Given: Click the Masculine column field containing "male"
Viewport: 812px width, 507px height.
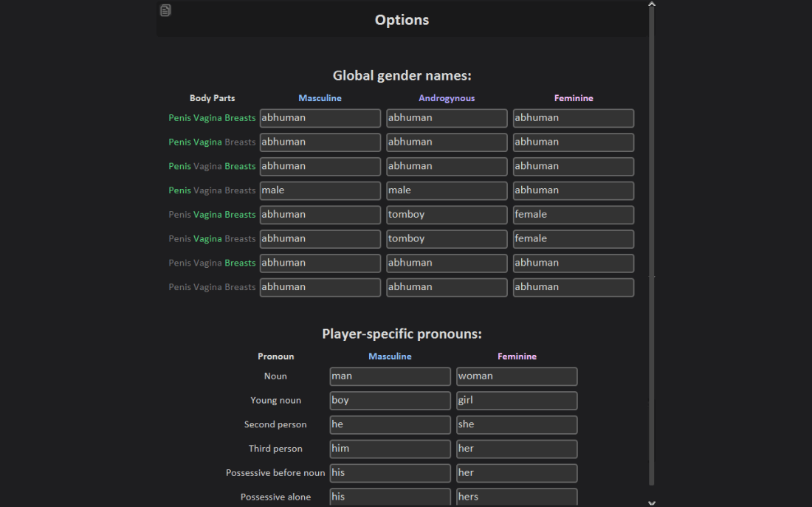Looking at the screenshot, I should pos(320,190).
